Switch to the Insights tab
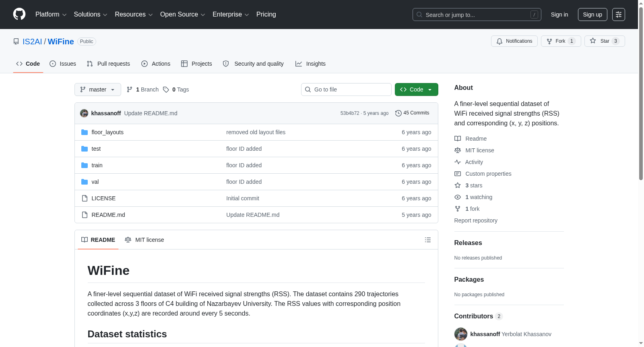The height and width of the screenshot is (347, 644). coord(310,64)
